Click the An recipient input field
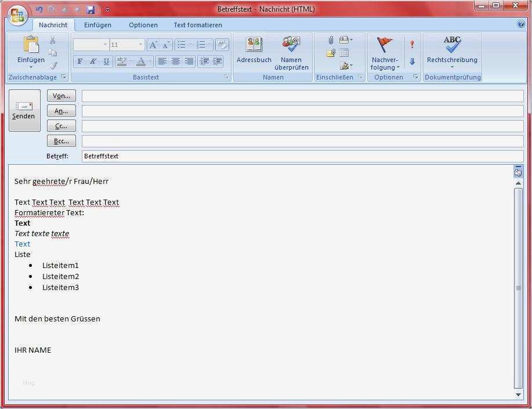Screen dimensions: 532x409 302,111
